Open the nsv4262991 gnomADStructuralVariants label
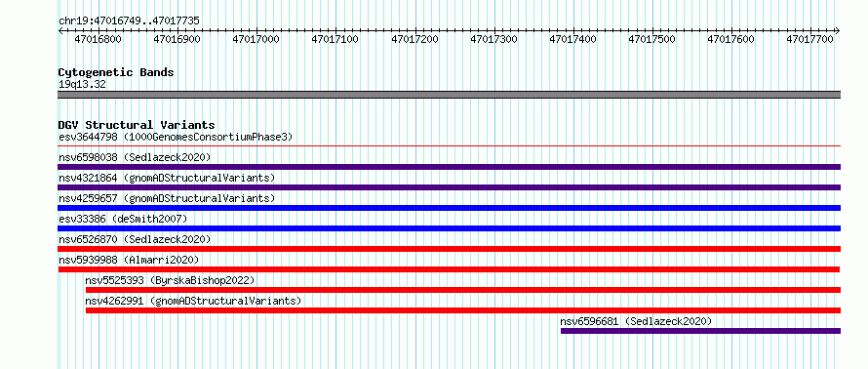 point(193,301)
